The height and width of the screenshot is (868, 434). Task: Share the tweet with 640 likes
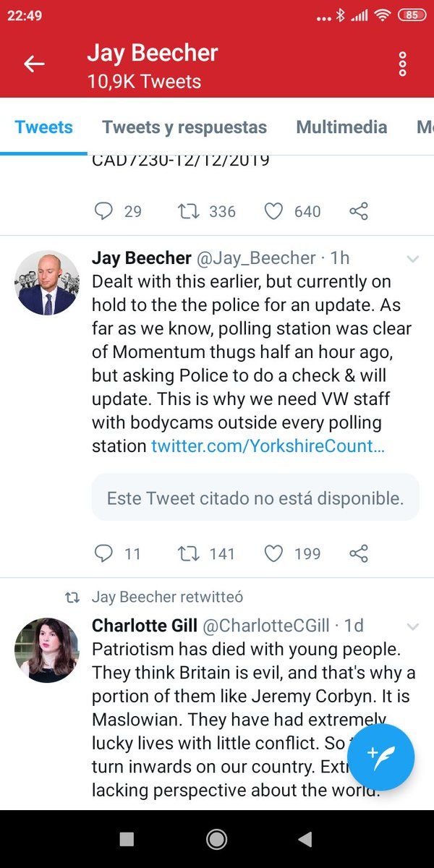pos(359,211)
